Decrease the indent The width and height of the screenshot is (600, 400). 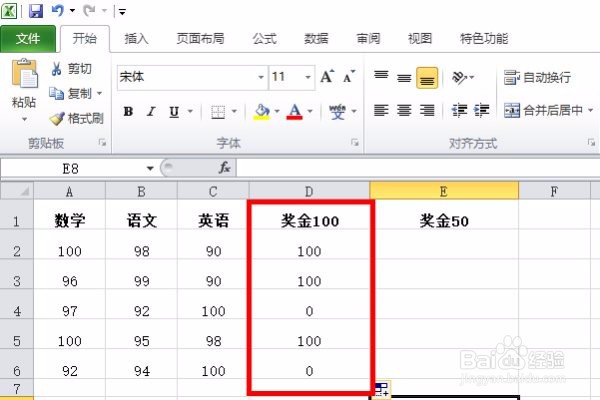[x=459, y=111]
